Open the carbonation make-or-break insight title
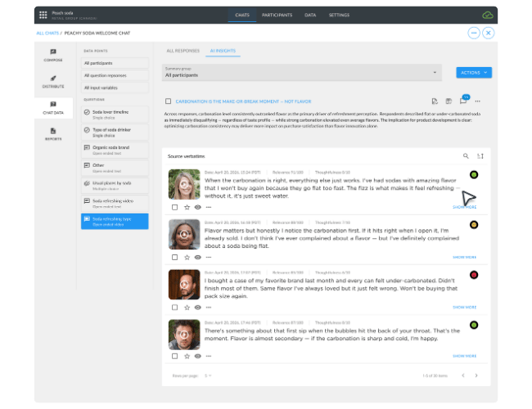The width and height of the screenshot is (532, 409). click(243, 101)
